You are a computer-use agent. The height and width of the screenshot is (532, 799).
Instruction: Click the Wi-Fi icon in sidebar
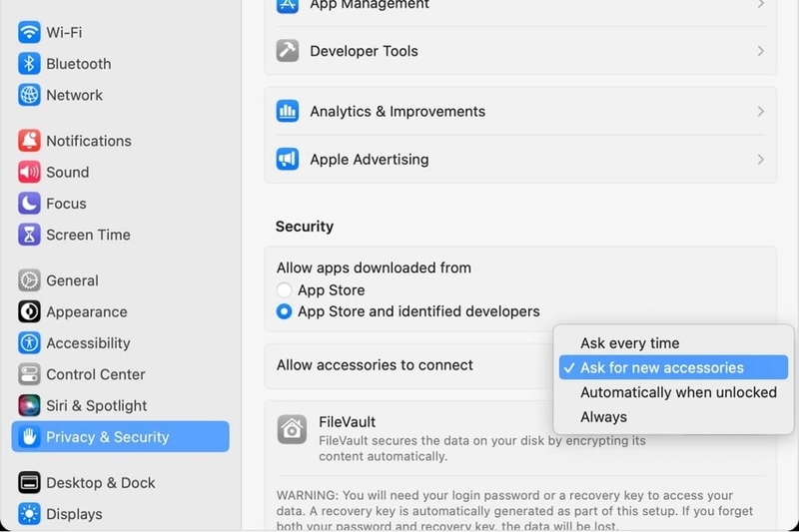point(29,33)
